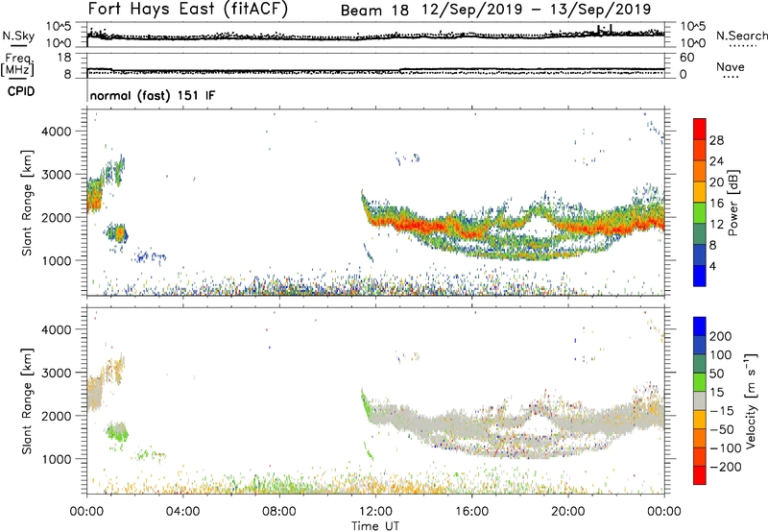The image size is (768, 532).
Task: Click the '50' velocity scale value
Action: tap(716, 374)
